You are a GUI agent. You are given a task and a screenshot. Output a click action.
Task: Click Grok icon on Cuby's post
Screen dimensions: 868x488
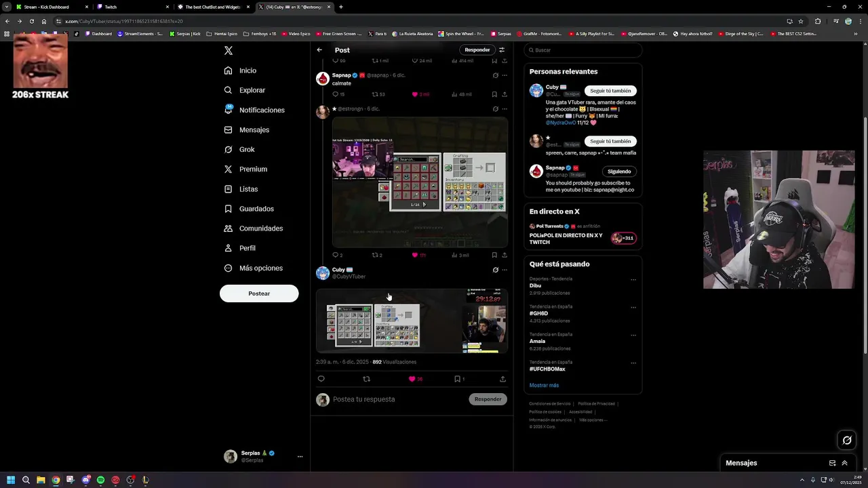(x=495, y=270)
